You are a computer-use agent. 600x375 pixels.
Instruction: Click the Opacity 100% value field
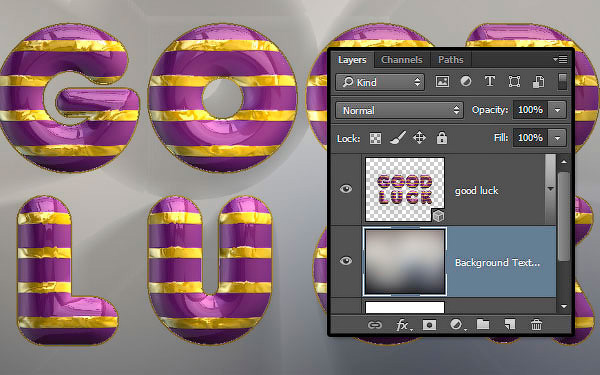(530, 110)
